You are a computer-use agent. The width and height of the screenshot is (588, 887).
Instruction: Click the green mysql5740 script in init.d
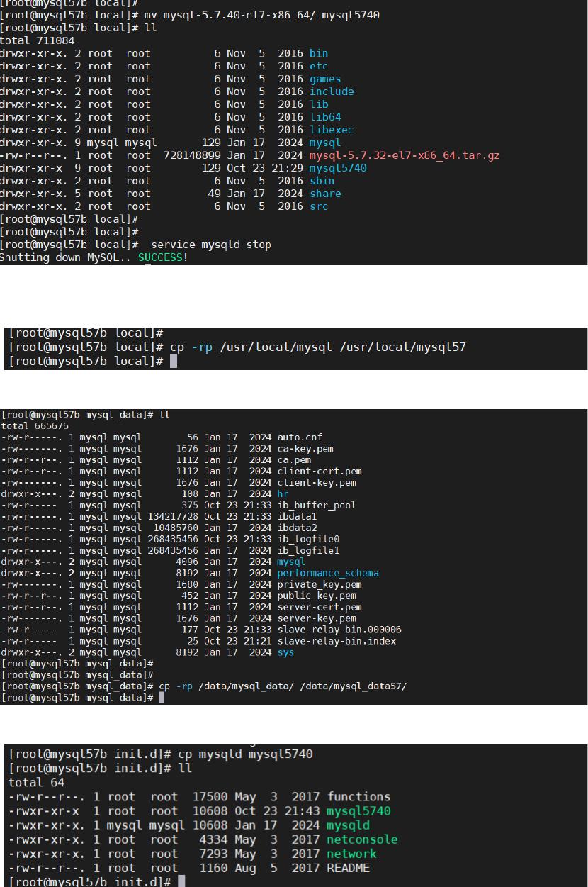click(358, 811)
